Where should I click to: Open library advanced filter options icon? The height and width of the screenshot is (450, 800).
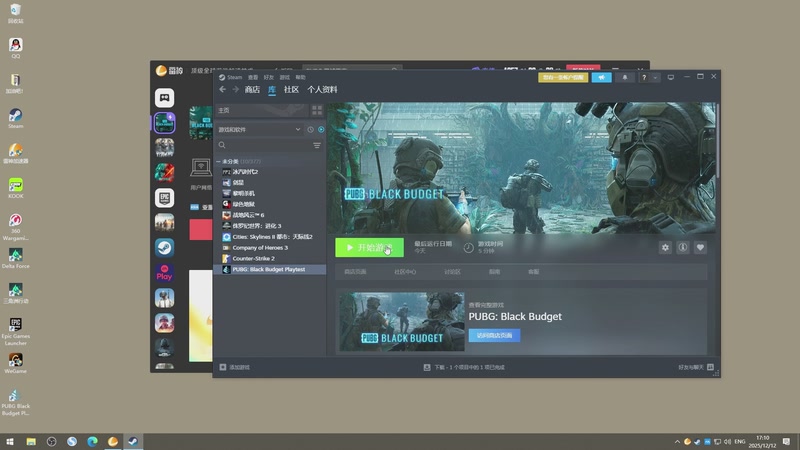click(x=317, y=145)
